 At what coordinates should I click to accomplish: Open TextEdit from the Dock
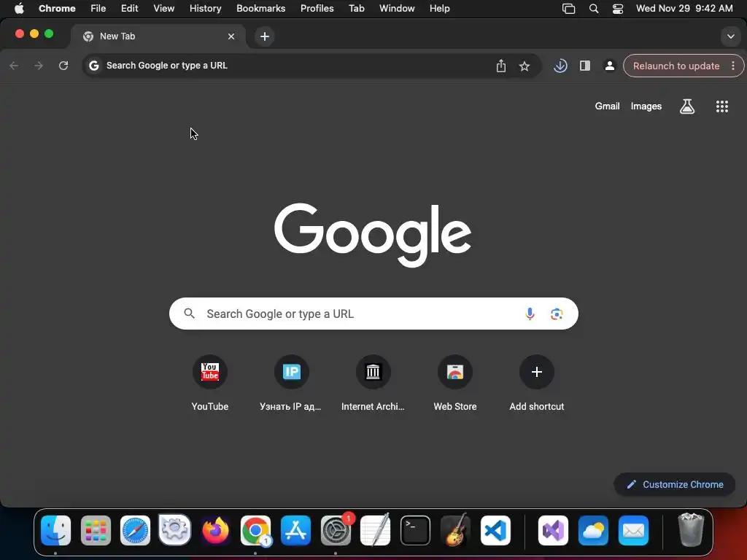pyautogui.click(x=376, y=529)
